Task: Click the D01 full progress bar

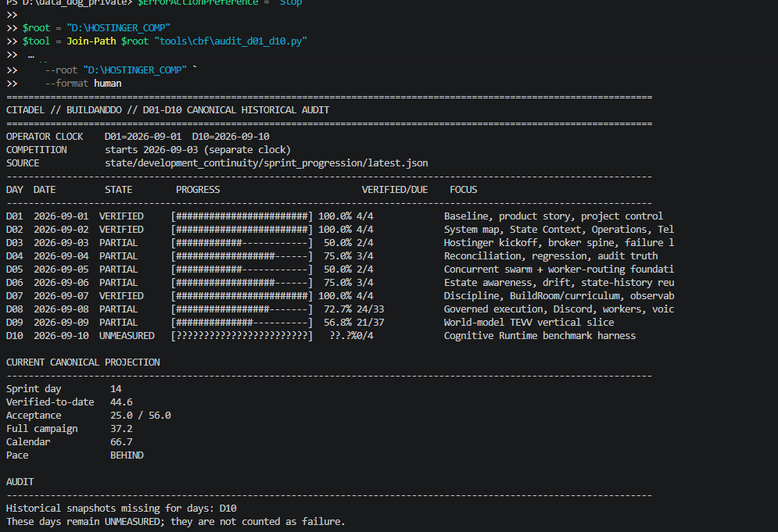Action: (242, 216)
